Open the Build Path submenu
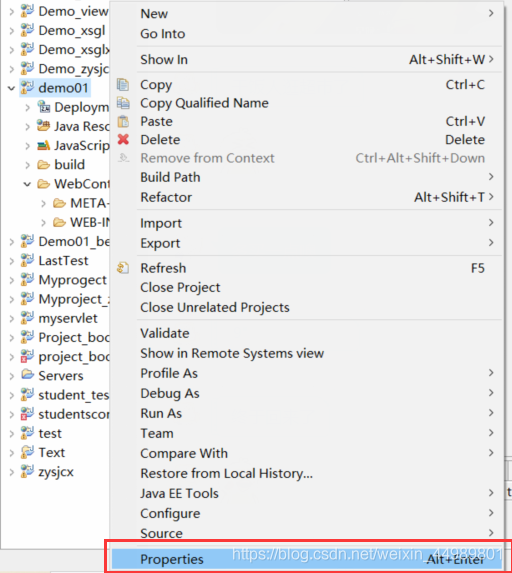Viewport: 512px width, 573px height. point(307,177)
